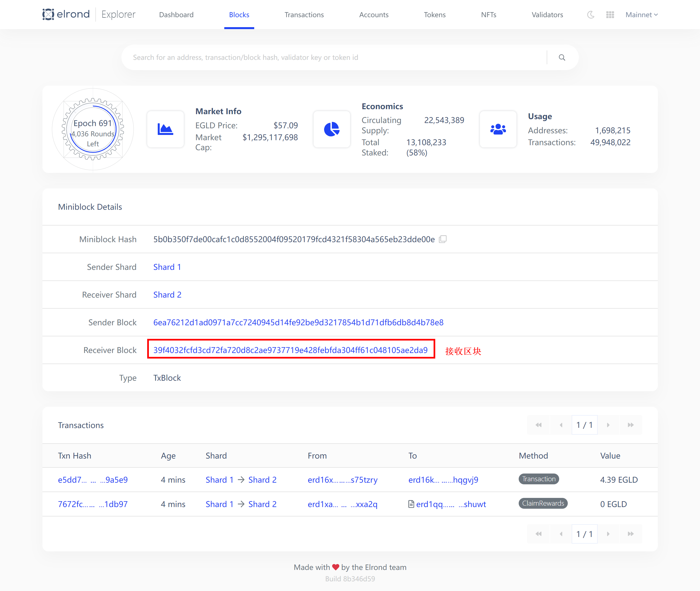Viewport: 700px width, 591px height.
Task: Open the Receiver Block hash link
Action: pyautogui.click(x=290, y=350)
